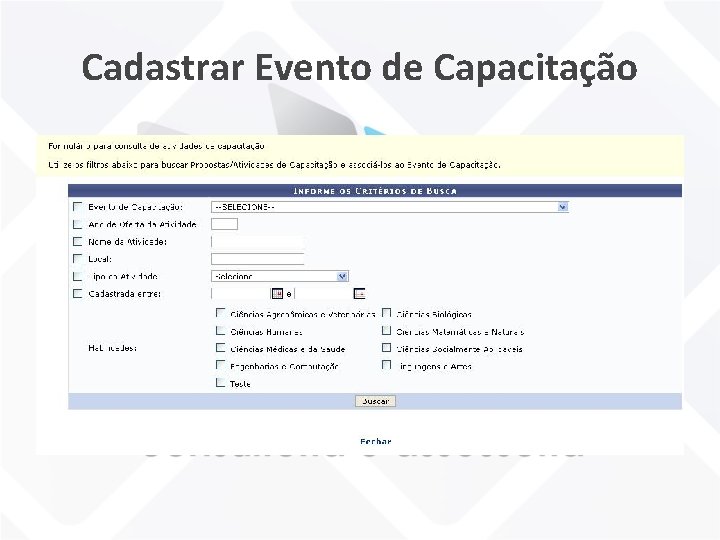
Task: Check Ciências Socialmente Aplicáveis option
Action: click(x=387, y=348)
